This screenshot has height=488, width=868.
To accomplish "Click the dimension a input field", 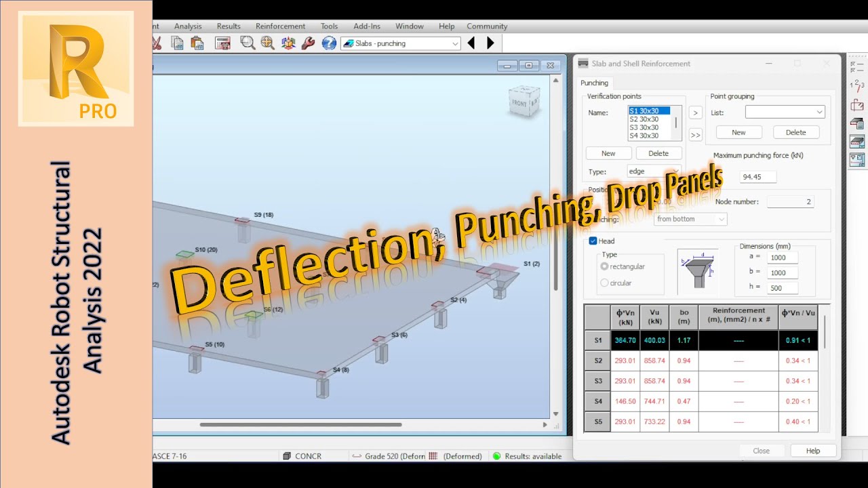I will click(783, 258).
